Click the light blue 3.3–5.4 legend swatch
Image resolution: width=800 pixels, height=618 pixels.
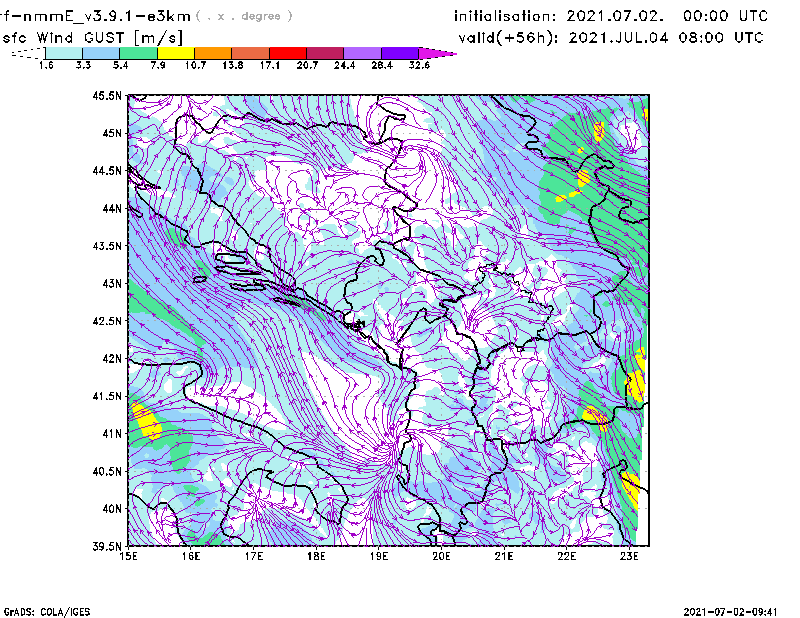(101, 53)
